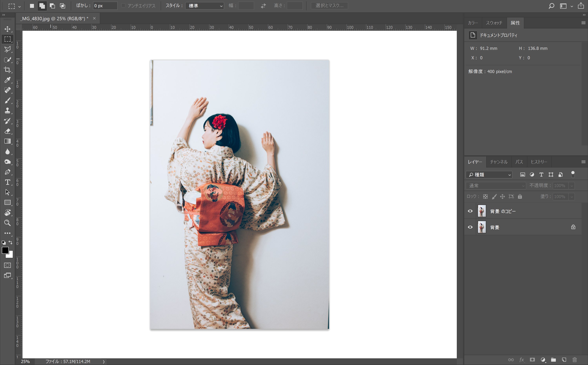Enable Add to selection mode

coord(42,6)
